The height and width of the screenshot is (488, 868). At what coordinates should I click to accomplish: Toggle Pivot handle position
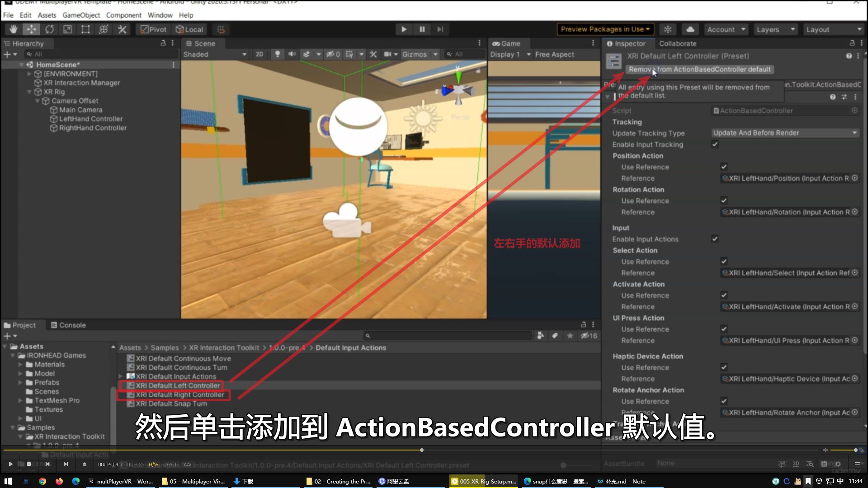tap(153, 29)
